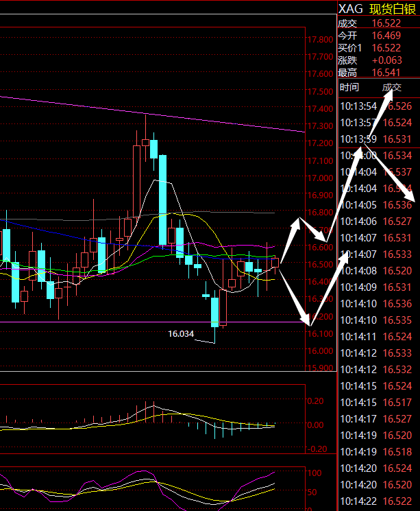
Task: Click the 16.000 price axis label
Action: pyautogui.click(x=321, y=351)
